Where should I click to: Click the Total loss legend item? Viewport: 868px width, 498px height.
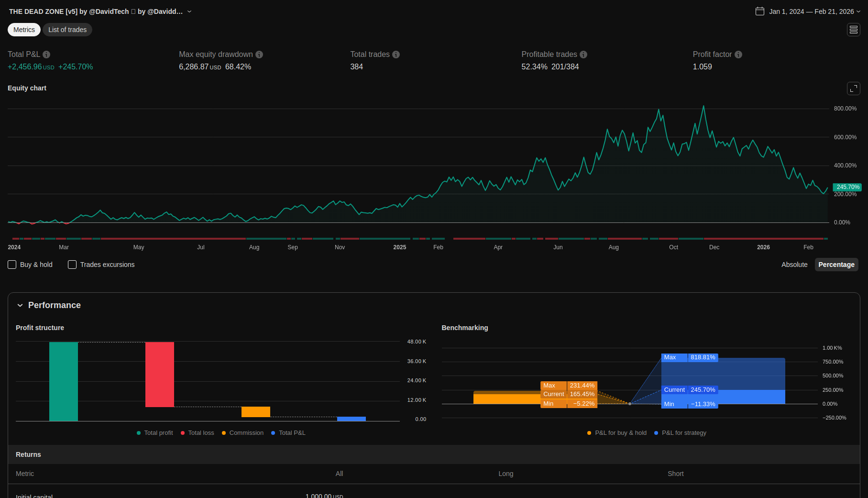tap(198, 433)
